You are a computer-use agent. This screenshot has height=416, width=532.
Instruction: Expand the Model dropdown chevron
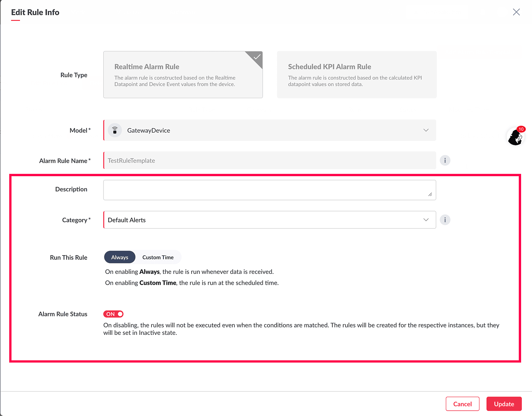tap(426, 130)
